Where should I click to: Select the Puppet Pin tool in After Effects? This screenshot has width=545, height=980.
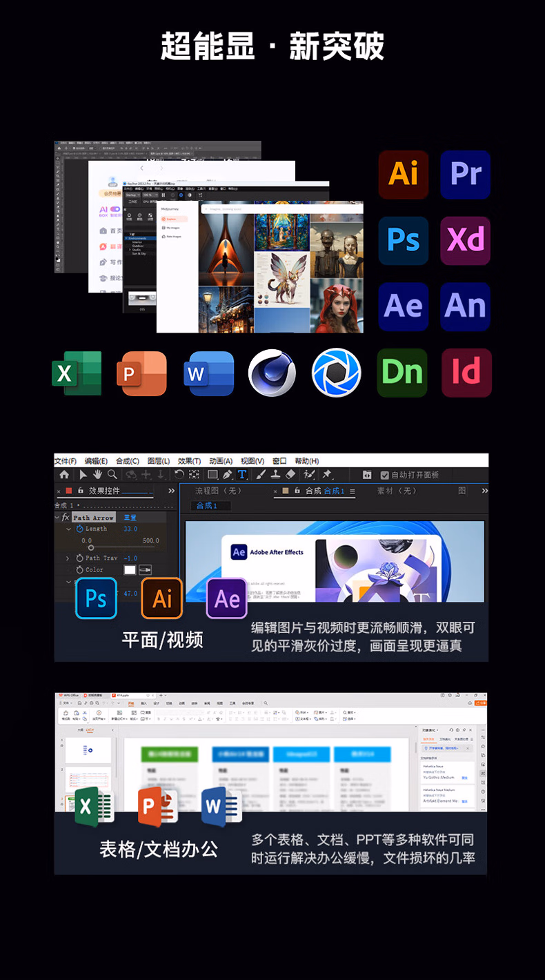[327, 474]
